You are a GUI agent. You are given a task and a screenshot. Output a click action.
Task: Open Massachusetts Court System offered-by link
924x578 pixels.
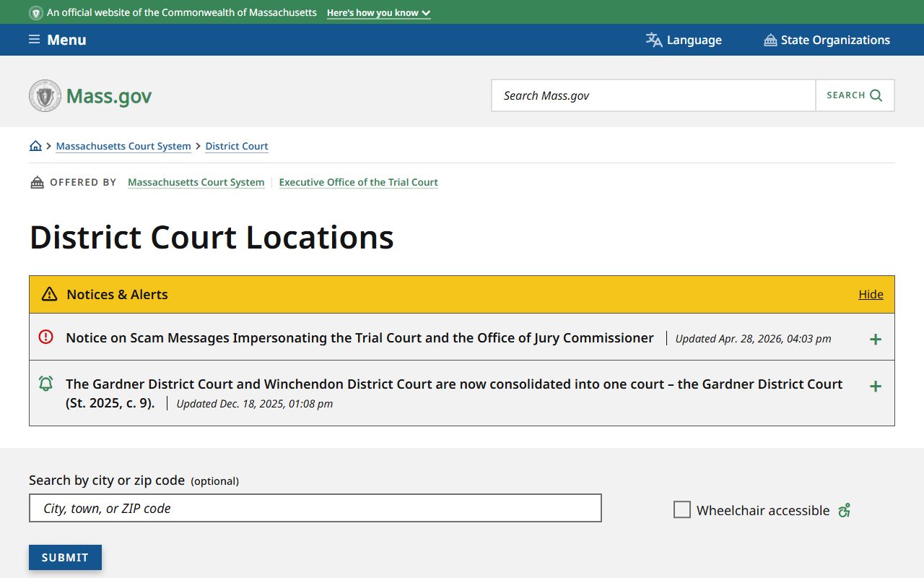(x=196, y=182)
